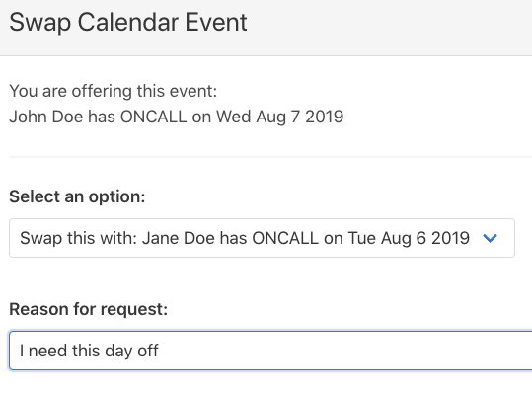
Task: Click the gray dialog header bar
Action: [x=266, y=28]
